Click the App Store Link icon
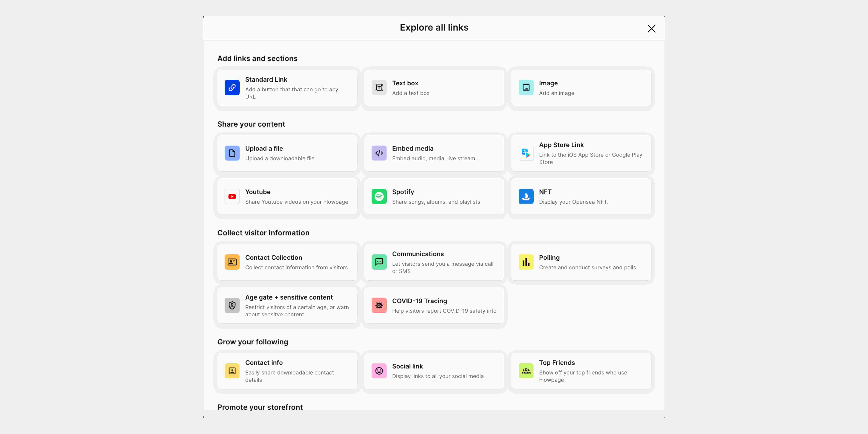 pyautogui.click(x=526, y=153)
